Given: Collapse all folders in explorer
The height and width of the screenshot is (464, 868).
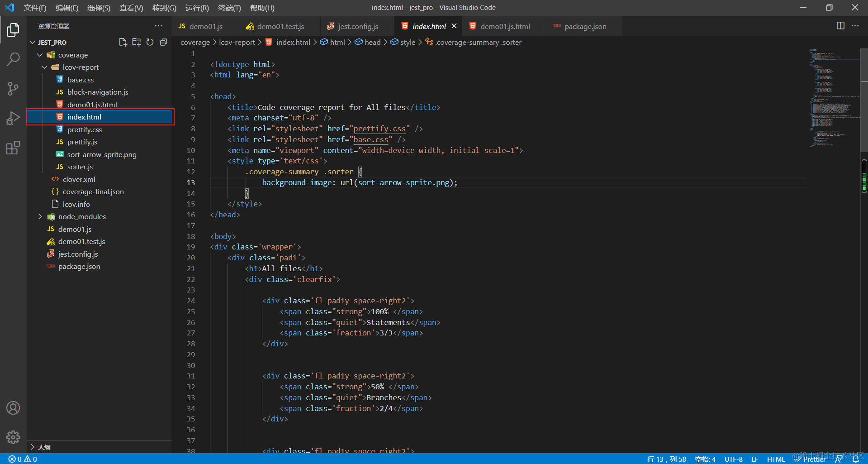Looking at the screenshot, I should tap(163, 42).
